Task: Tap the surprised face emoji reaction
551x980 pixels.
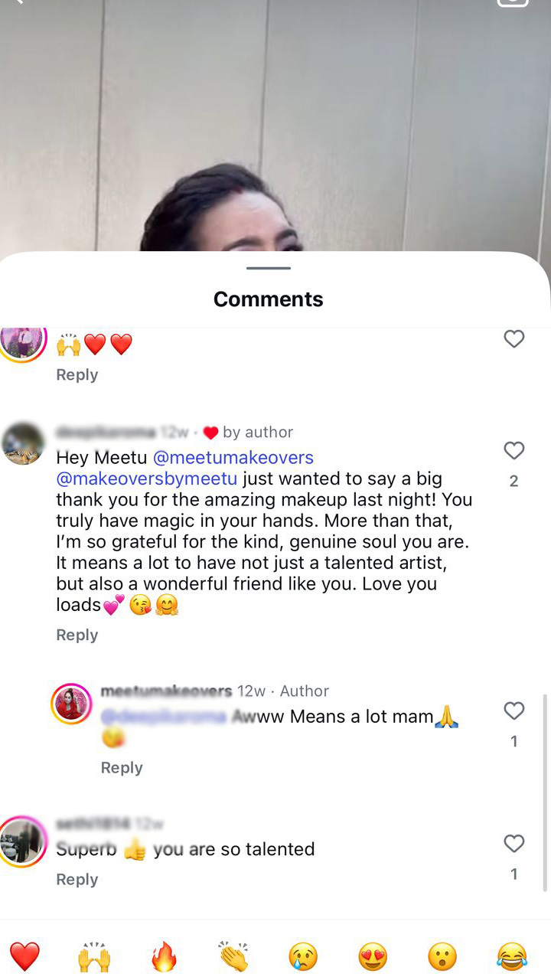Action: (442, 957)
